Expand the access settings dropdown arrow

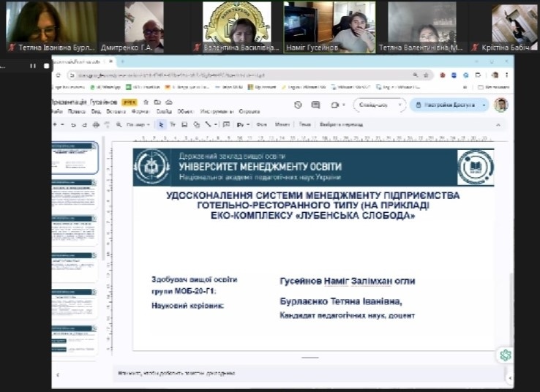[x=484, y=105]
